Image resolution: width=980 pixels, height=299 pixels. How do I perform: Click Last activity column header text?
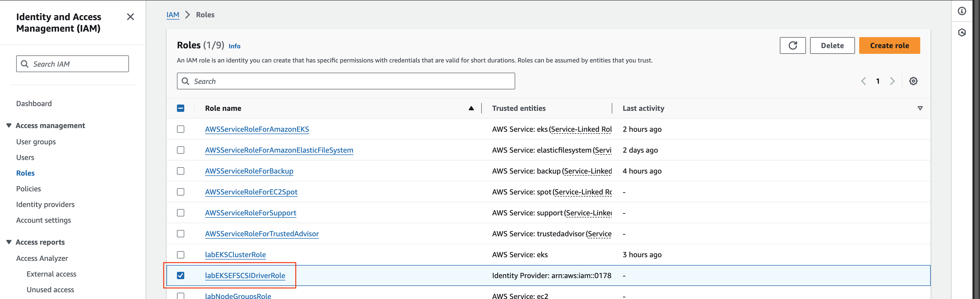pyautogui.click(x=643, y=108)
